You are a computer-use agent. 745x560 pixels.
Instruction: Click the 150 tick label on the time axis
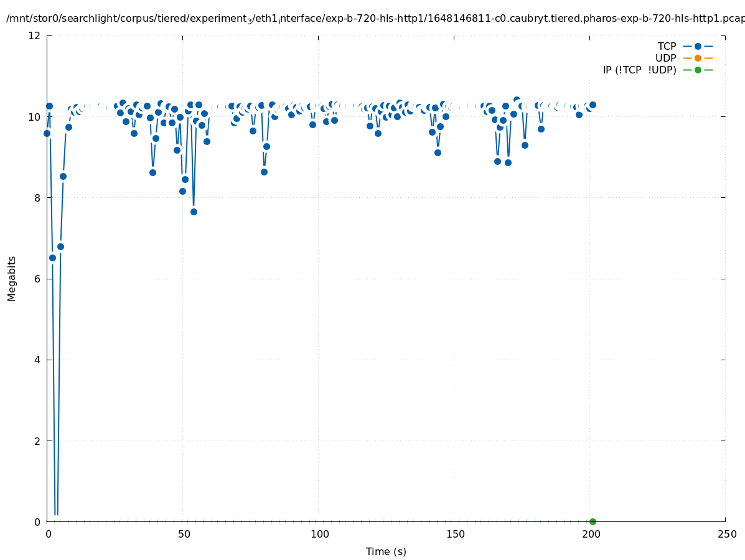[455, 534]
